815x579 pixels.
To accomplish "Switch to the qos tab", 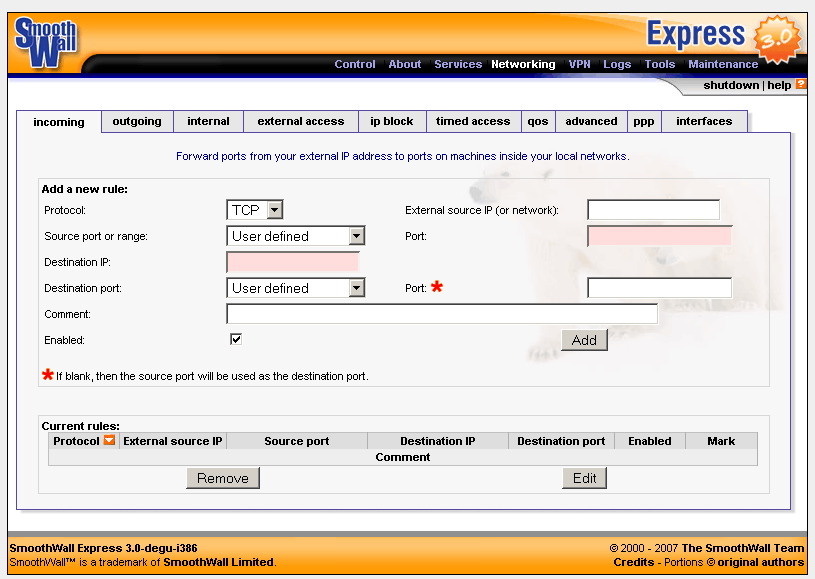I will point(538,121).
